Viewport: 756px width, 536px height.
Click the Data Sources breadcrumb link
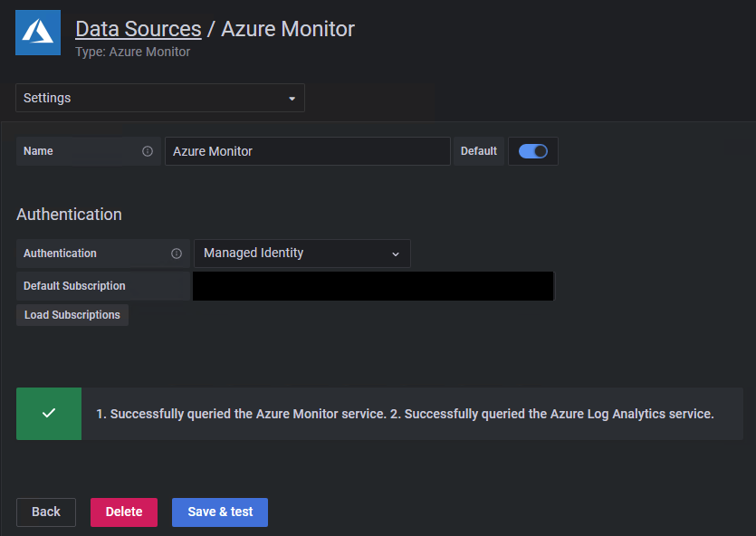[x=138, y=28]
